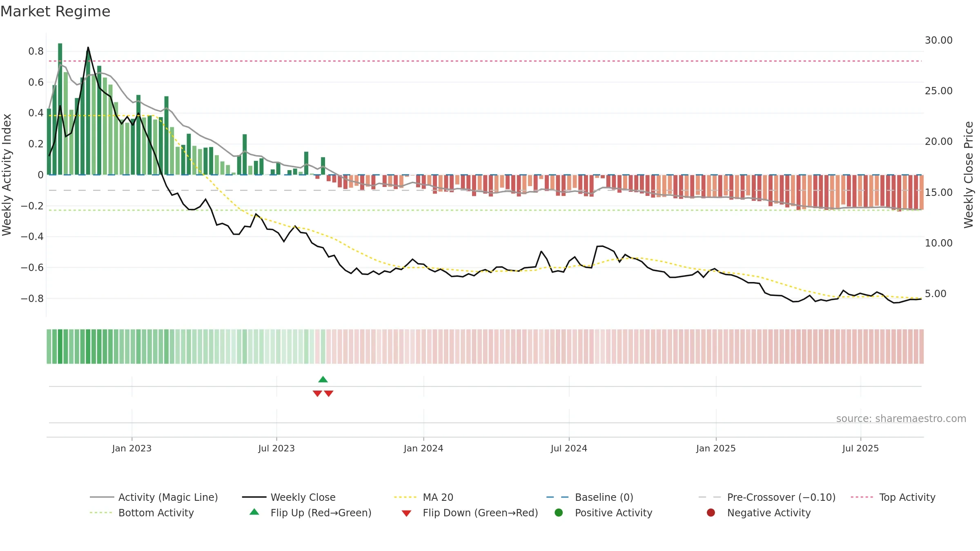Click the 25.00 price axis value
980x551 pixels.
coord(938,91)
